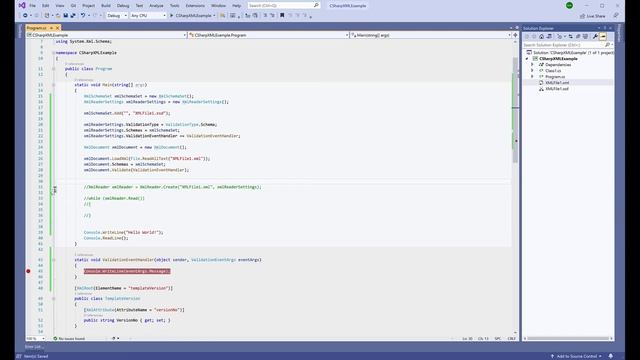Open the Extensions menu
This screenshot has height=360, width=640.
coord(195,6)
